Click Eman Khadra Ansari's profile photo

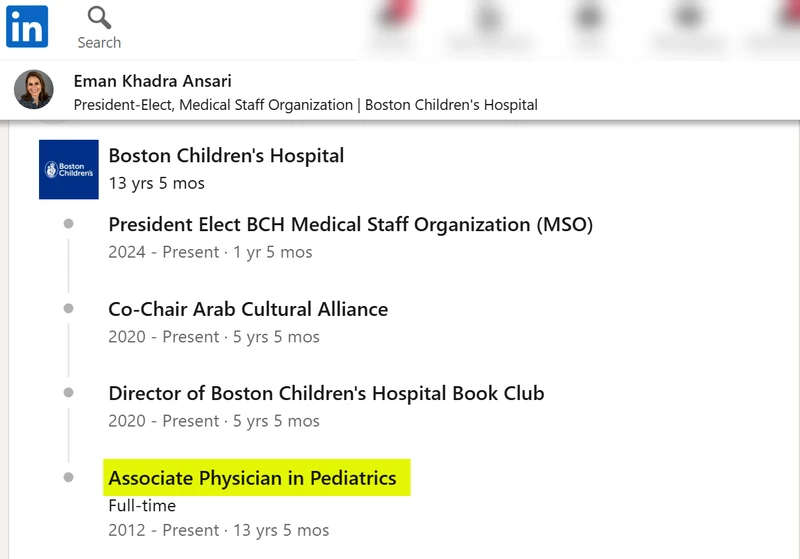34,90
